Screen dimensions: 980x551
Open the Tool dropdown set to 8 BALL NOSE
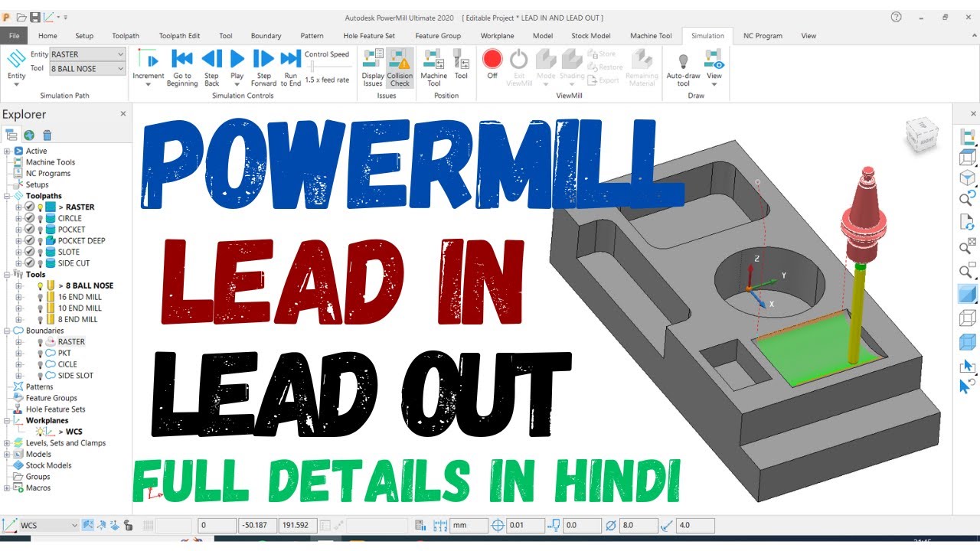tap(87, 69)
